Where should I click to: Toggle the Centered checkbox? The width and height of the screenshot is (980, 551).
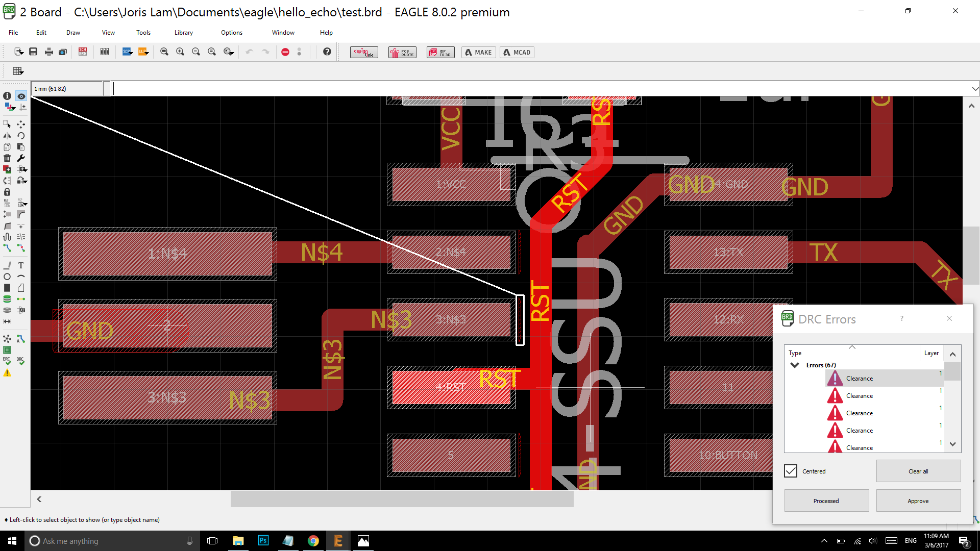click(x=791, y=471)
